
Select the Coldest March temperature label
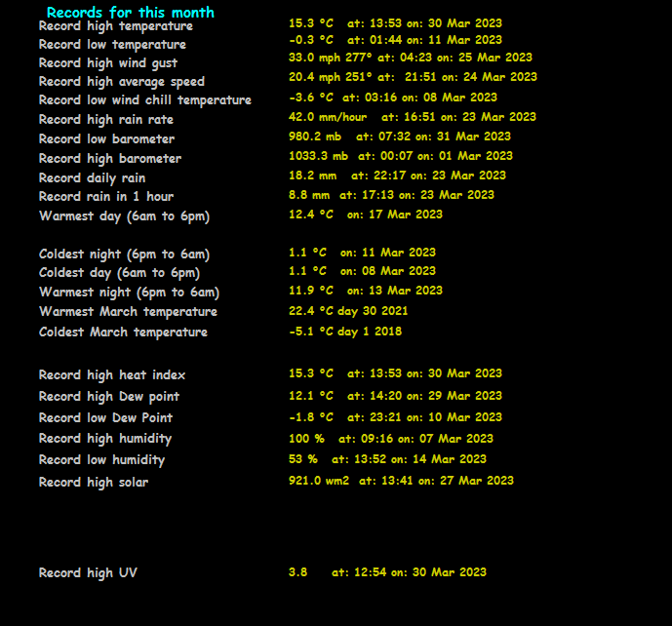click(x=123, y=333)
